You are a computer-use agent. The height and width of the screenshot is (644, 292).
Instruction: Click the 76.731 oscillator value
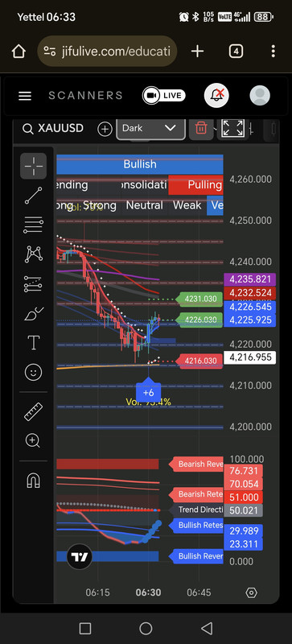point(244,471)
